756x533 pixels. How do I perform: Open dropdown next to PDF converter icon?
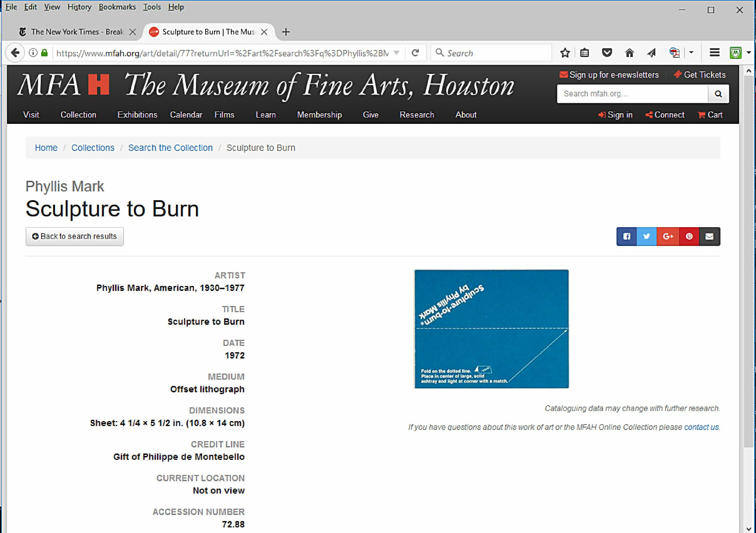691,53
